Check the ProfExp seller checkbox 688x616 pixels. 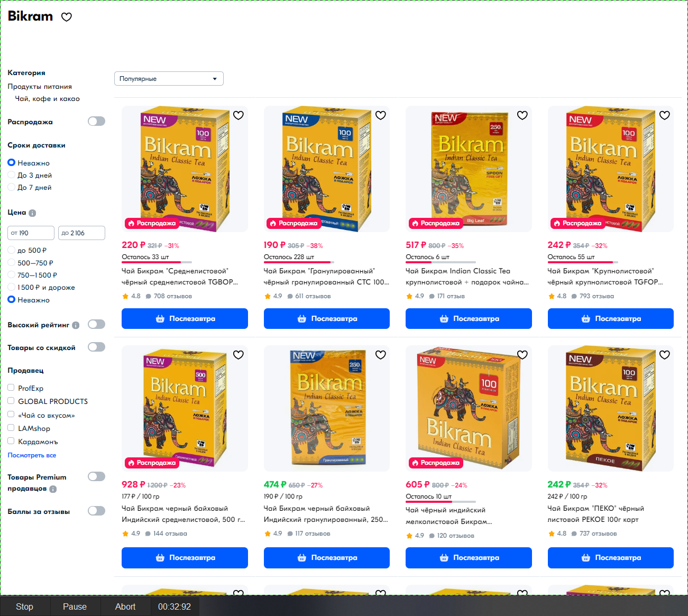(11, 388)
